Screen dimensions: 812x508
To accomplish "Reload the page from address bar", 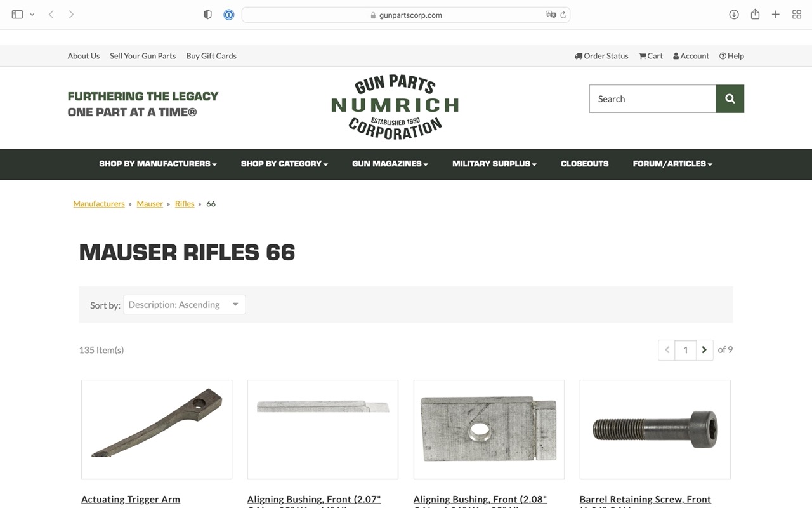I will coord(563,15).
